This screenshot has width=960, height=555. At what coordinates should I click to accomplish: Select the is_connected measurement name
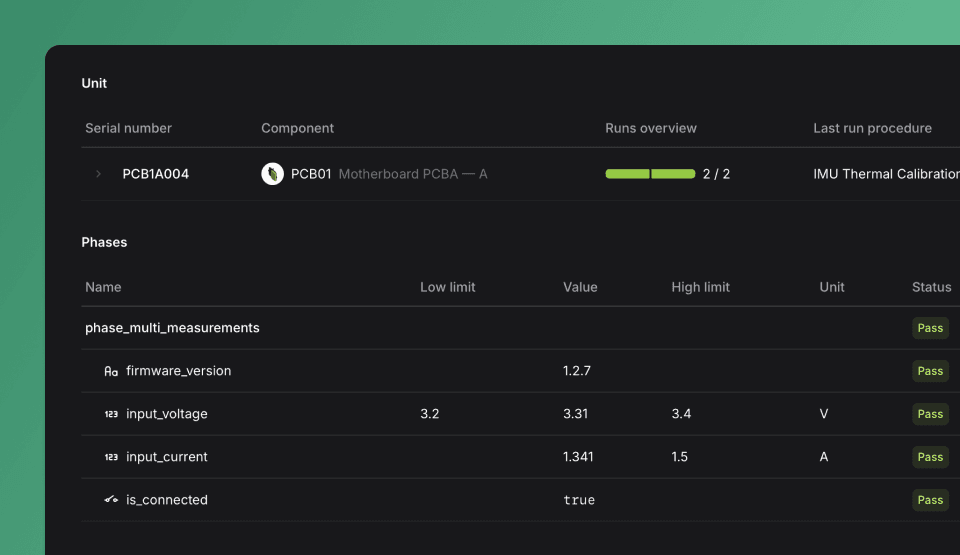tap(167, 500)
